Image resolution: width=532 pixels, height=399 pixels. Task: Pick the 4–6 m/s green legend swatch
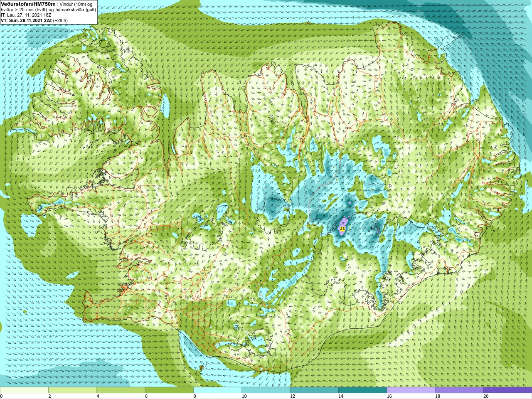coord(121,390)
